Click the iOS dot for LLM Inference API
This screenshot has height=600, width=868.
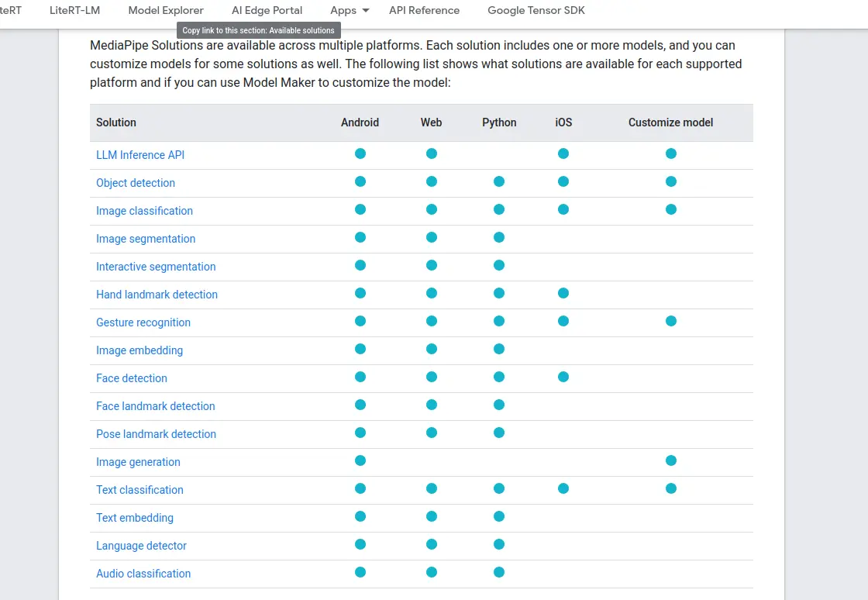pyautogui.click(x=563, y=153)
